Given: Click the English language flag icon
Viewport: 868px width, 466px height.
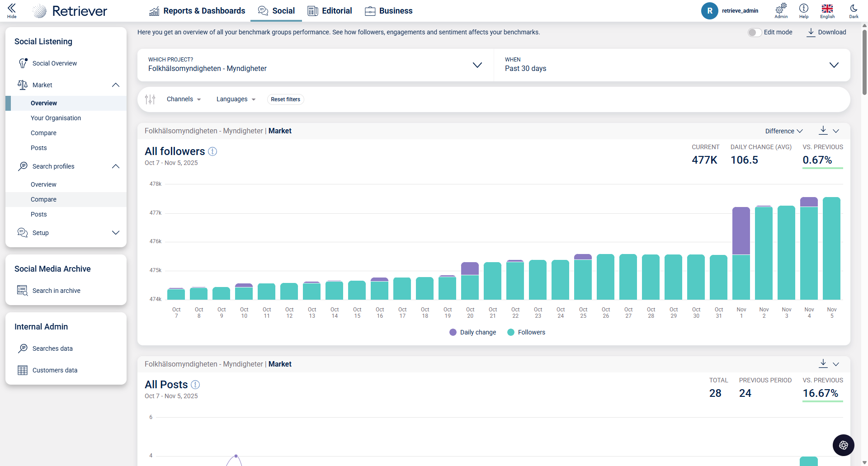Looking at the screenshot, I should coord(827,9).
